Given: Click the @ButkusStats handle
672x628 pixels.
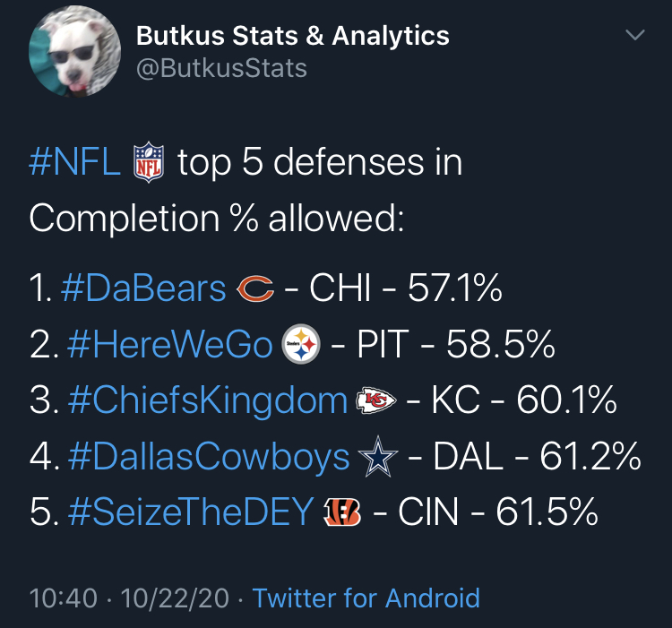Looking at the screenshot, I should (x=221, y=68).
